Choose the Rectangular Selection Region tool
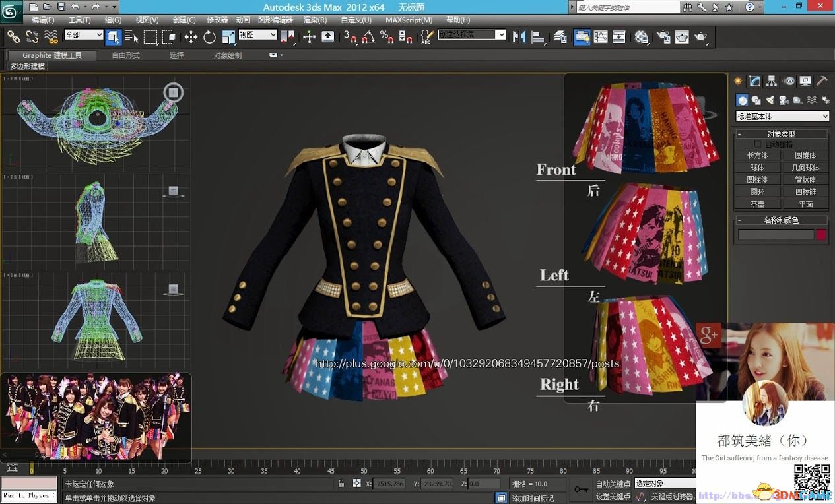Image resolution: width=835 pixels, height=504 pixels. click(150, 36)
